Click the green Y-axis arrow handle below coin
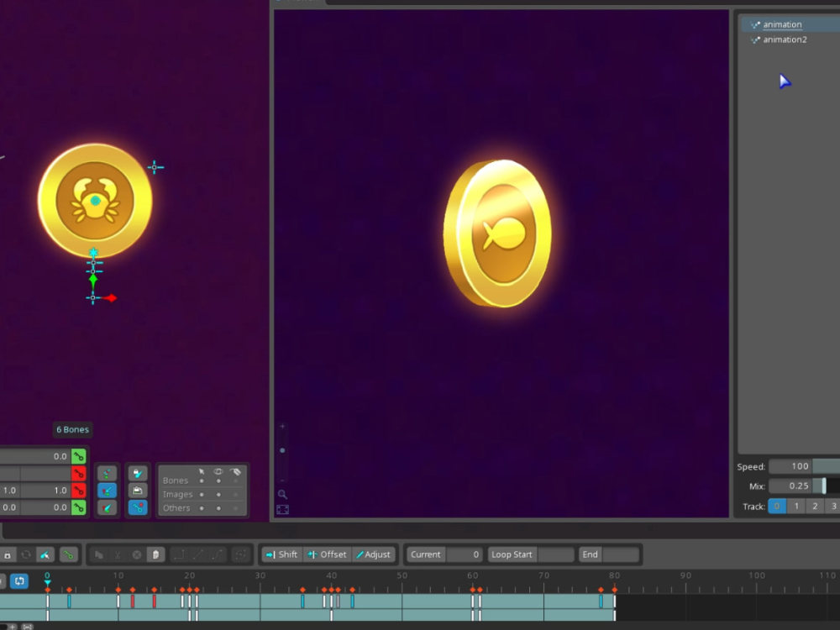Screen dimensions: 840x630 tap(93, 280)
